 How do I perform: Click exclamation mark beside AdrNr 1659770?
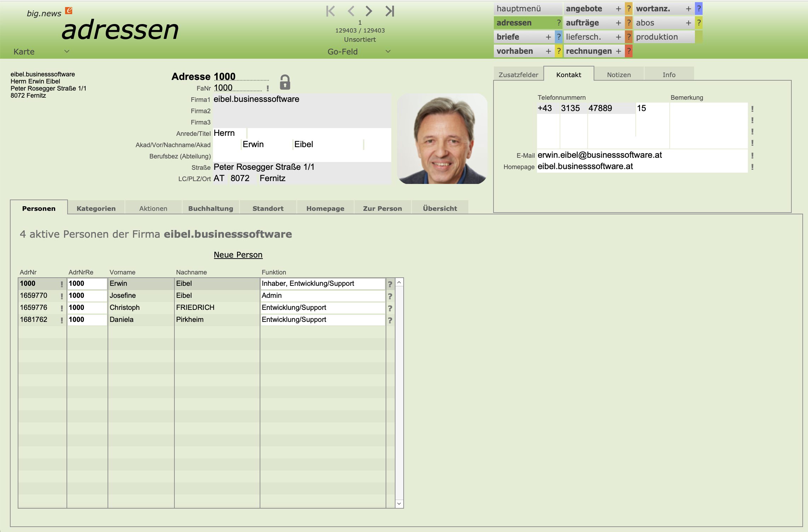[x=62, y=296]
